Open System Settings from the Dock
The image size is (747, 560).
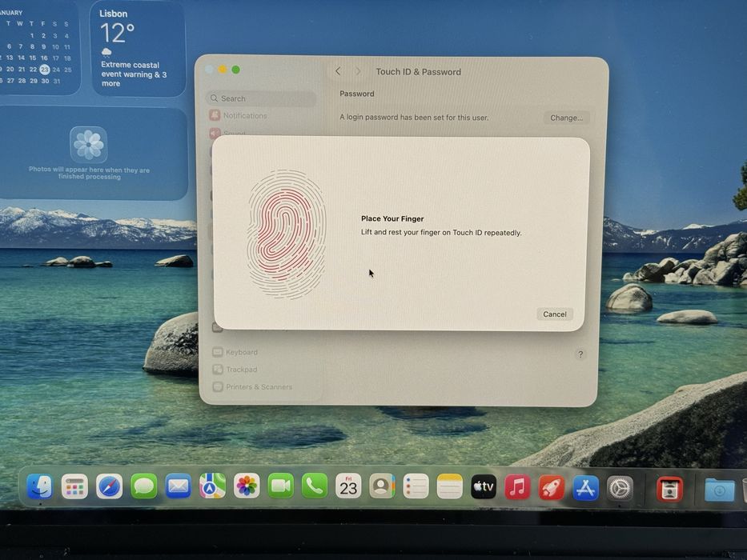620,488
